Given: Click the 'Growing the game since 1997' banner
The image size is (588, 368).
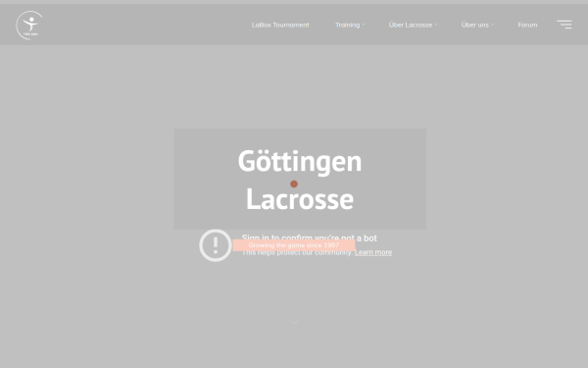Looking at the screenshot, I should pyautogui.click(x=294, y=245).
